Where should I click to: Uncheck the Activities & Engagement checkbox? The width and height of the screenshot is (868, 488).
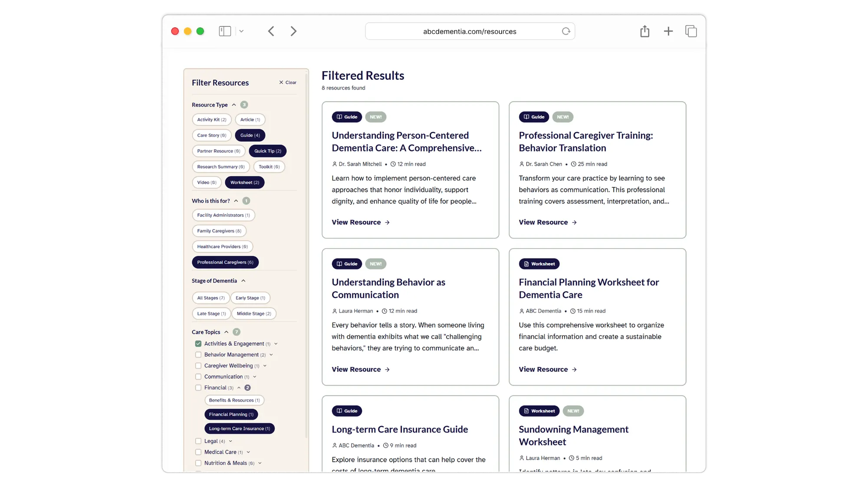[198, 343]
